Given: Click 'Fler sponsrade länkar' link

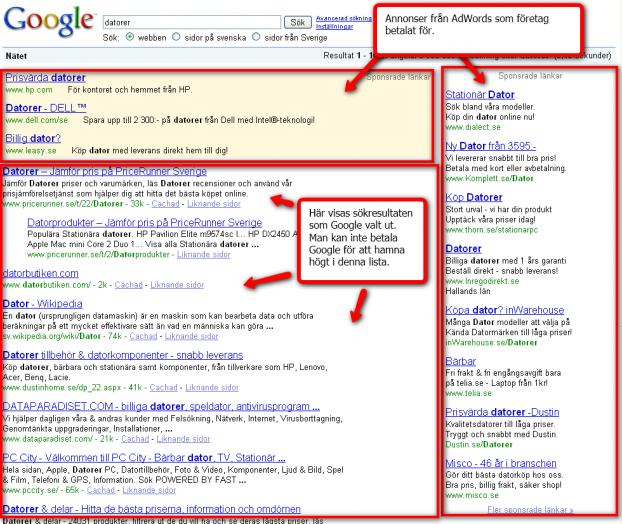Looking at the screenshot, I should tap(530, 510).
